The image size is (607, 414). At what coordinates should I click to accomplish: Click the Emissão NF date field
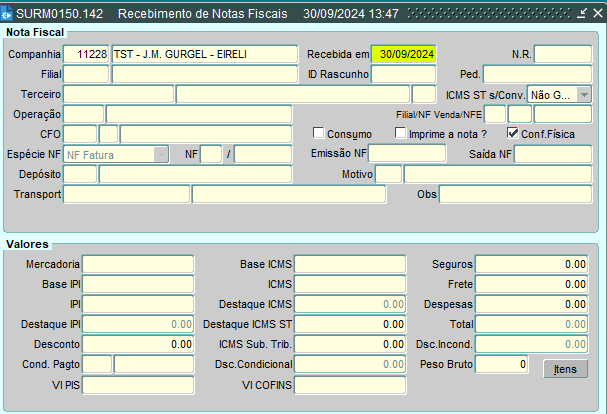point(406,154)
